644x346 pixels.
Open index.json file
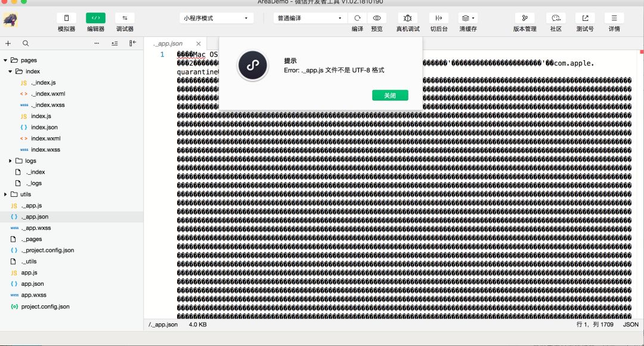(x=44, y=128)
